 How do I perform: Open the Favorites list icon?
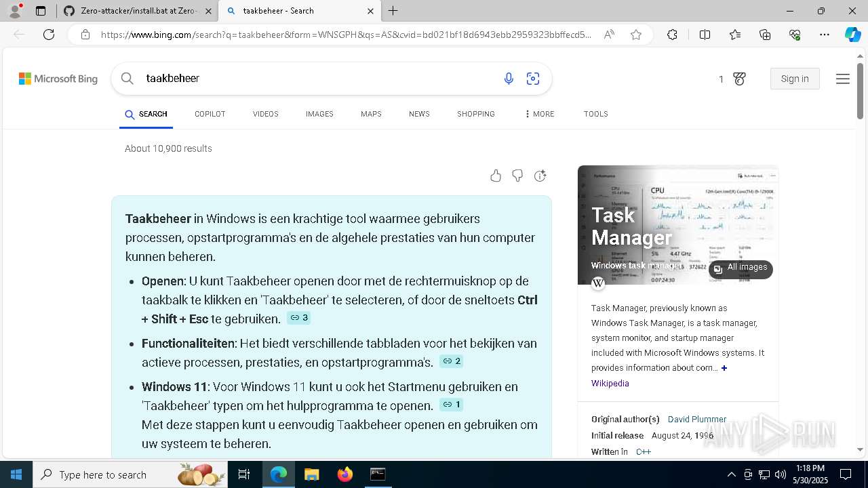pyautogui.click(x=735, y=35)
